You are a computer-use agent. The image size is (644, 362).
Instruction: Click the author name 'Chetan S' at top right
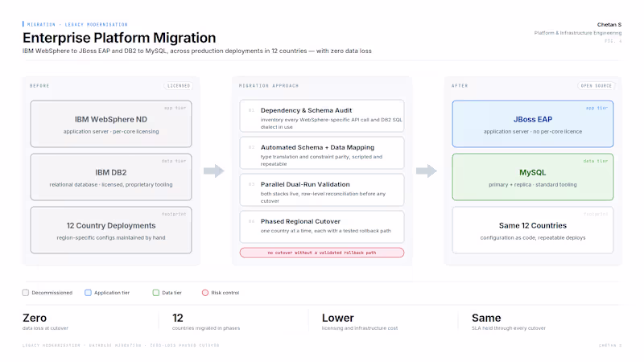click(609, 25)
